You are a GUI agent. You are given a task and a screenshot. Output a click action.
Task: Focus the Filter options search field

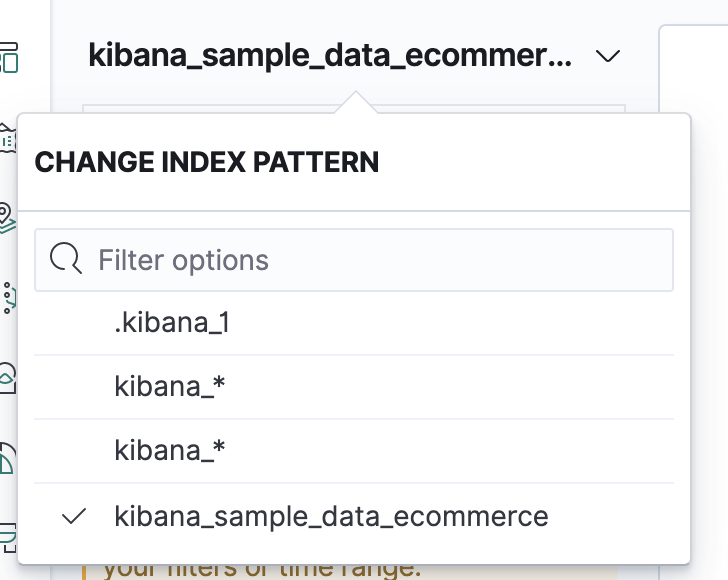click(380, 261)
